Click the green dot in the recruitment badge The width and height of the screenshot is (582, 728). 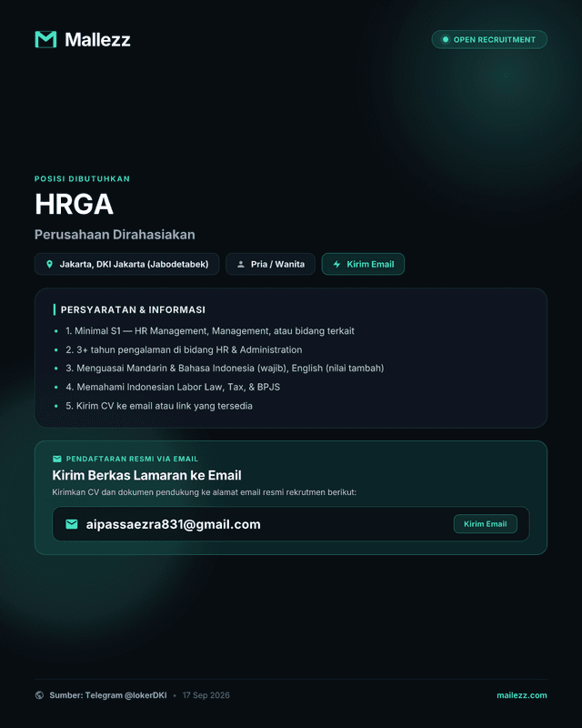[x=445, y=39]
